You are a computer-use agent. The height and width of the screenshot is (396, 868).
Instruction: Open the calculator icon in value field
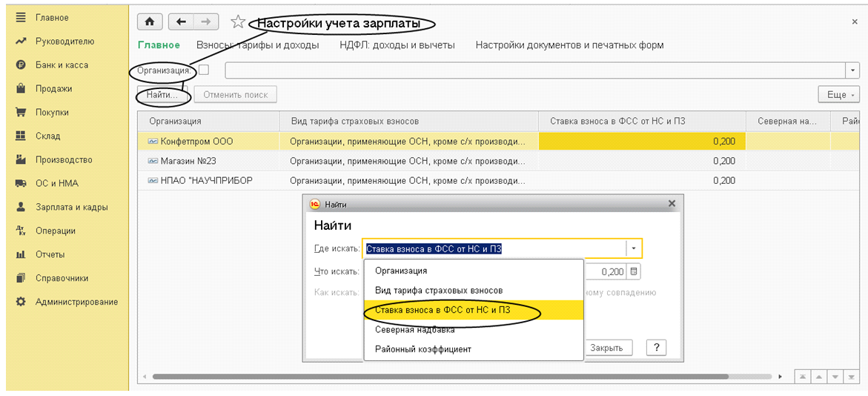tap(634, 271)
